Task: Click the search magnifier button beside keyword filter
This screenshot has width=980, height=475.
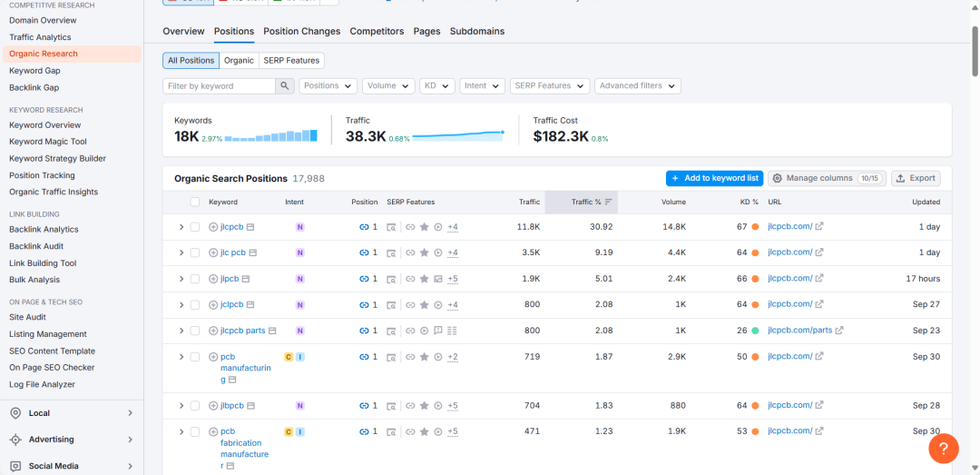Action: tap(284, 85)
